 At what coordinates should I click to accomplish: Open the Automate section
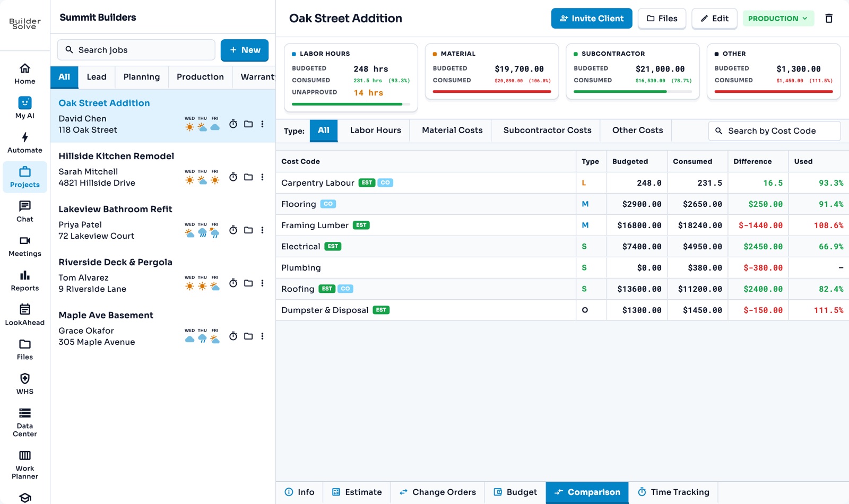pos(25,143)
